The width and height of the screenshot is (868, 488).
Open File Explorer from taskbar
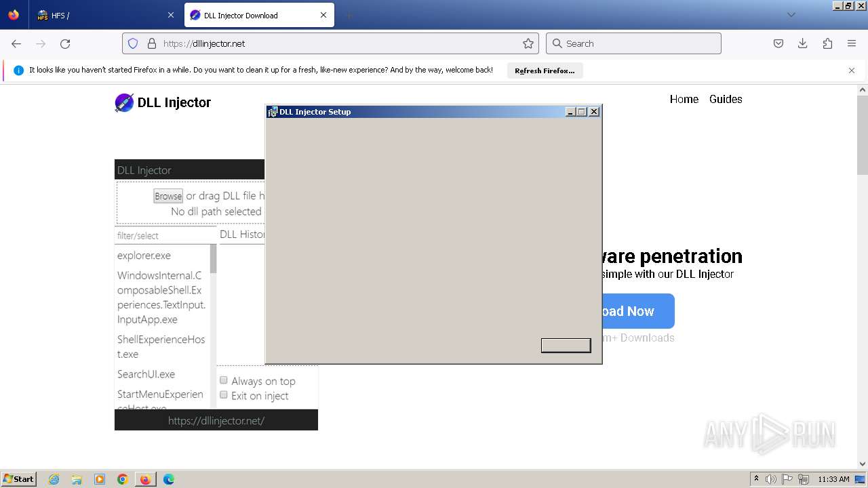point(77,479)
